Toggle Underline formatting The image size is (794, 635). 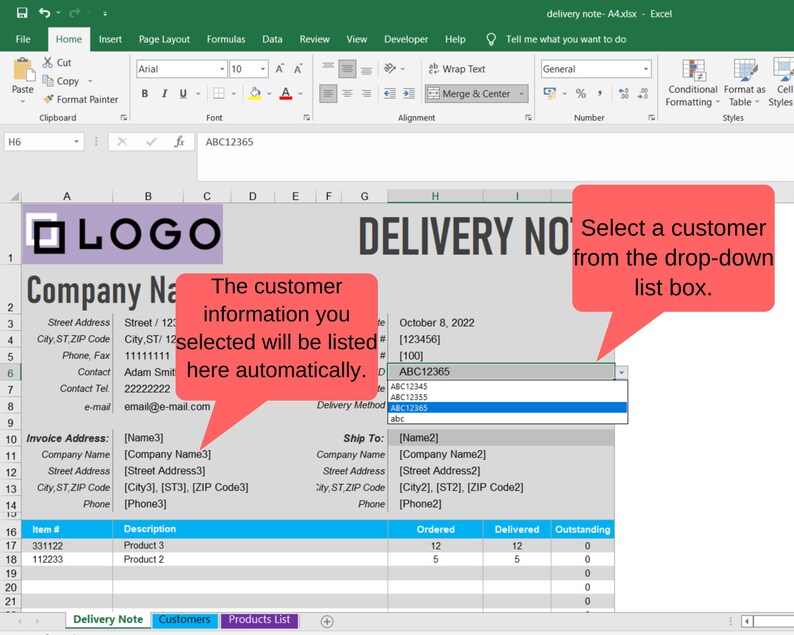click(x=183, y=94)
